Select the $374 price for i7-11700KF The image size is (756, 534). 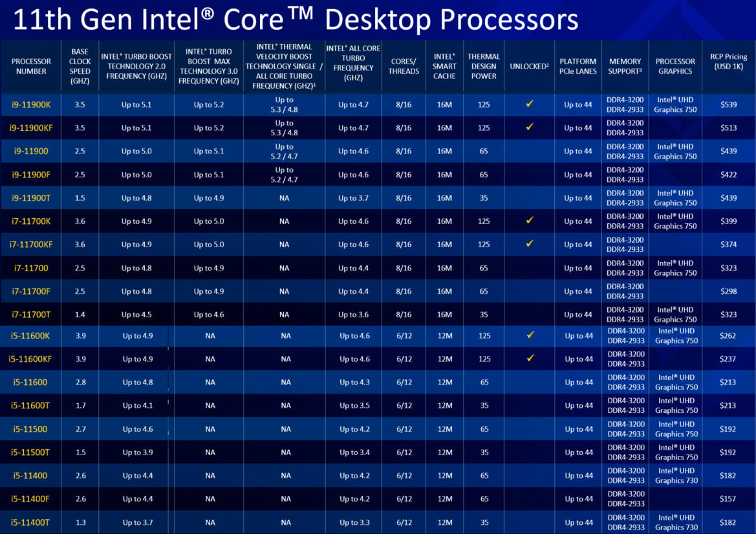(x=729, y=245)
